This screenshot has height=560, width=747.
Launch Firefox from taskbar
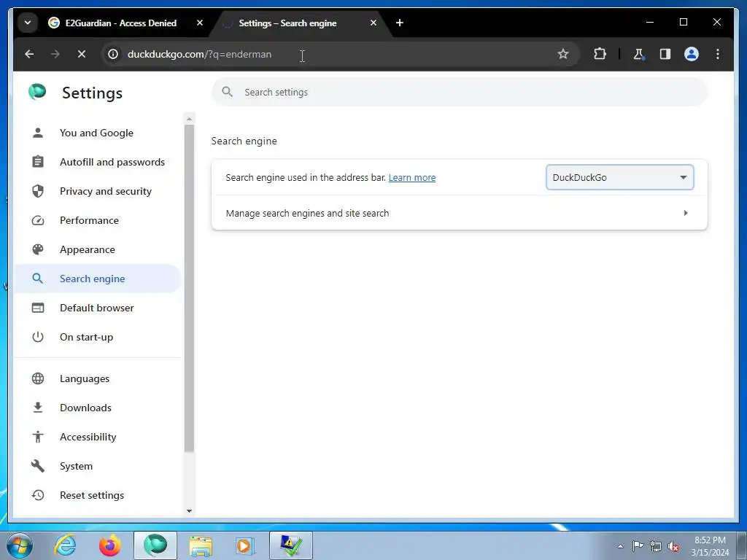[109, 545]
